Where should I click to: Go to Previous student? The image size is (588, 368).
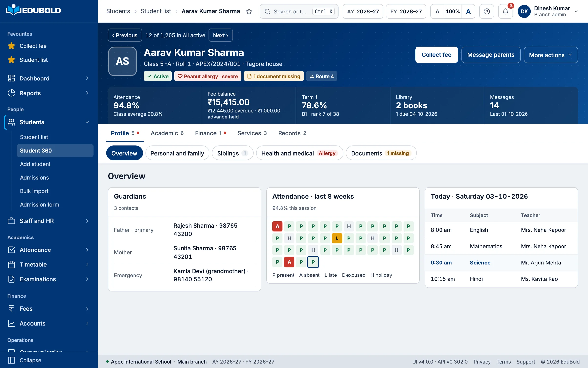125,35
